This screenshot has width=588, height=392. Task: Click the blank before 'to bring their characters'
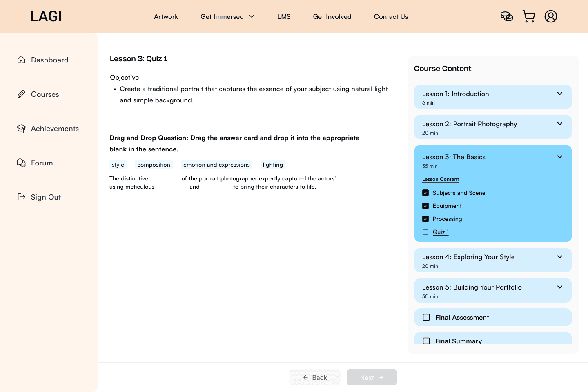pyautogui.click(x=216, y=187)
